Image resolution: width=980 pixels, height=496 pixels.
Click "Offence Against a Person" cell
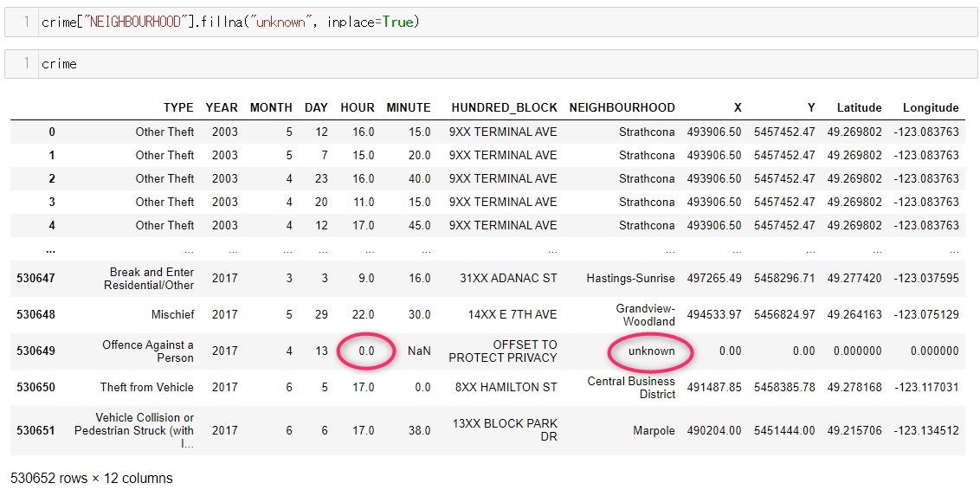148,351
